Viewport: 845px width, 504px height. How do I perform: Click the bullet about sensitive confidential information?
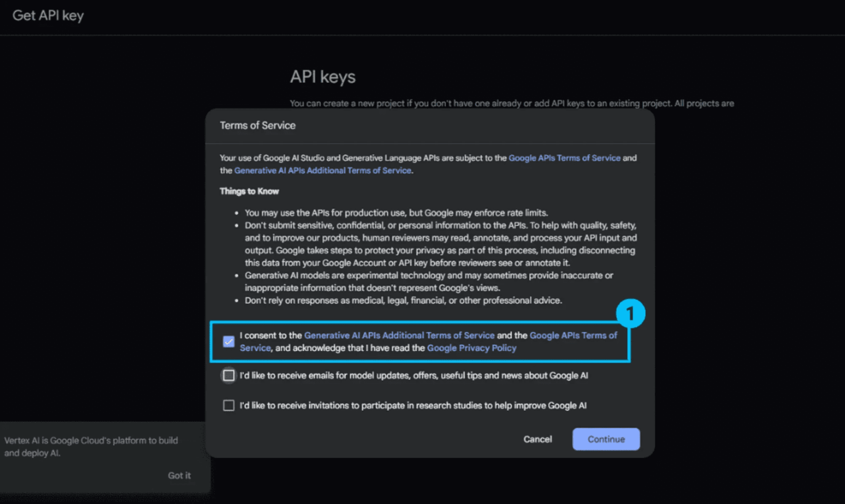coord(441,244)
